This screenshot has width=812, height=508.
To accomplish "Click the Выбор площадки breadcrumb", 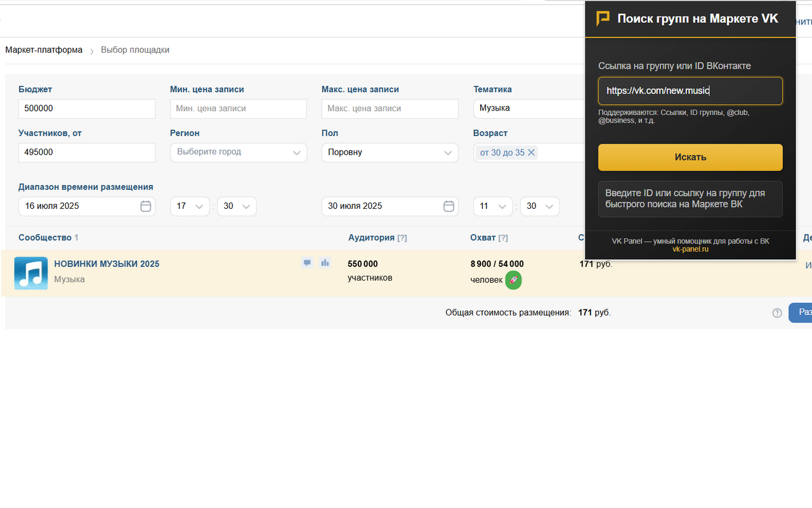I will coord(135,50).
